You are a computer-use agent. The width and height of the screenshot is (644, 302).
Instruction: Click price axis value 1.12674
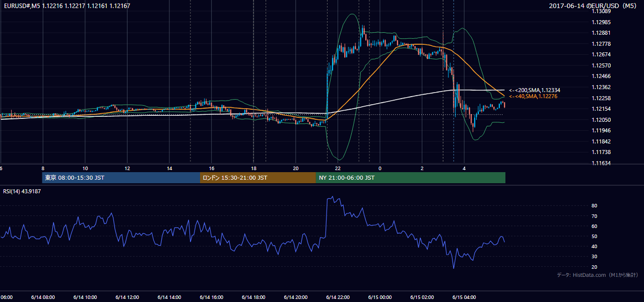point(601,54)
